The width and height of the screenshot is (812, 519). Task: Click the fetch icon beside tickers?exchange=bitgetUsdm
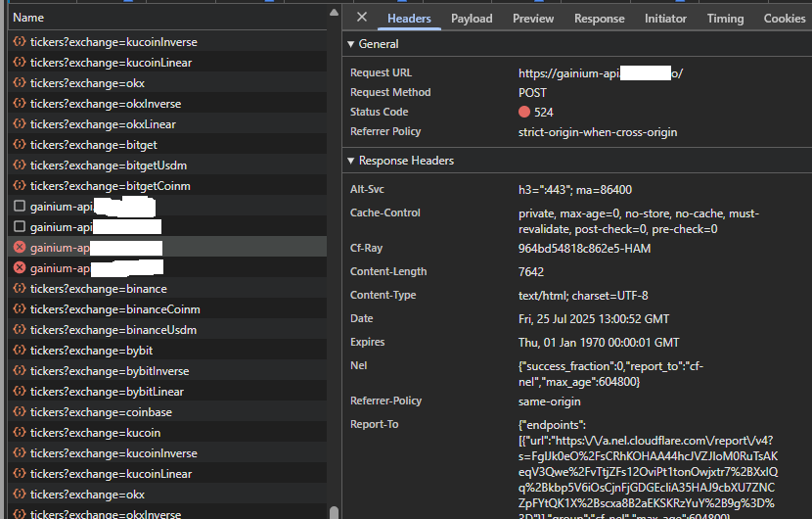20,165
